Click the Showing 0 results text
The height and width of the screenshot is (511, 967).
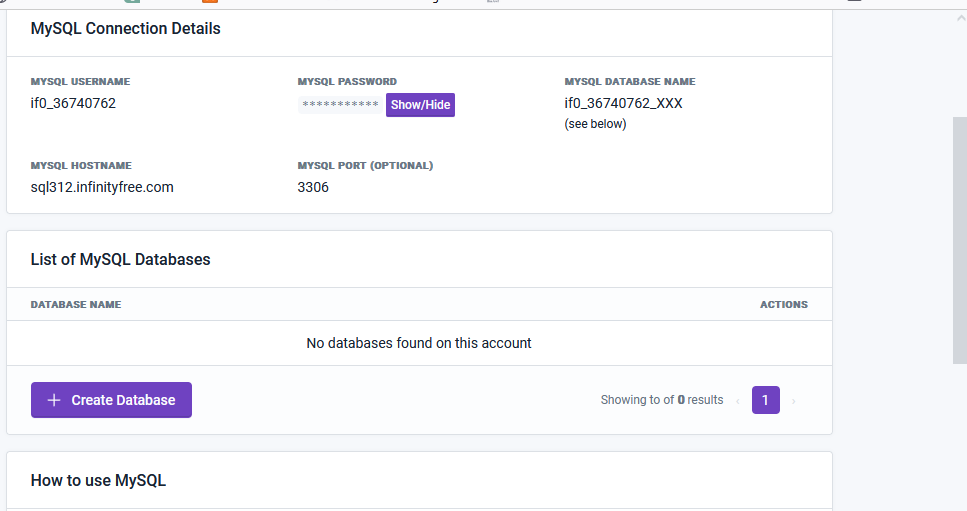pyautogui.click(x=661, y=400)
